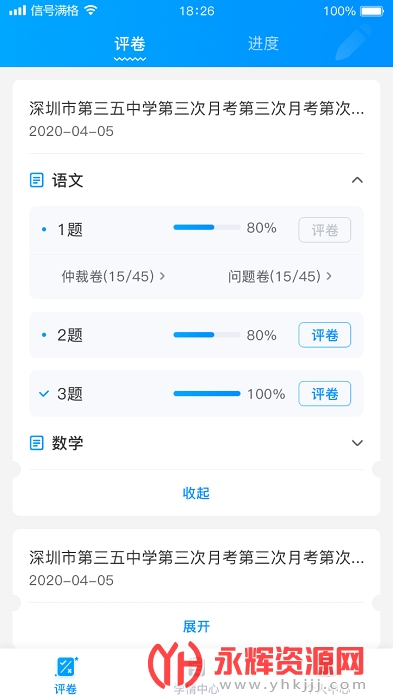The width and height of the screenshot is (393, 700).
Task: Start grading 2题 with 评卷 button
Action: coord(325,335)
